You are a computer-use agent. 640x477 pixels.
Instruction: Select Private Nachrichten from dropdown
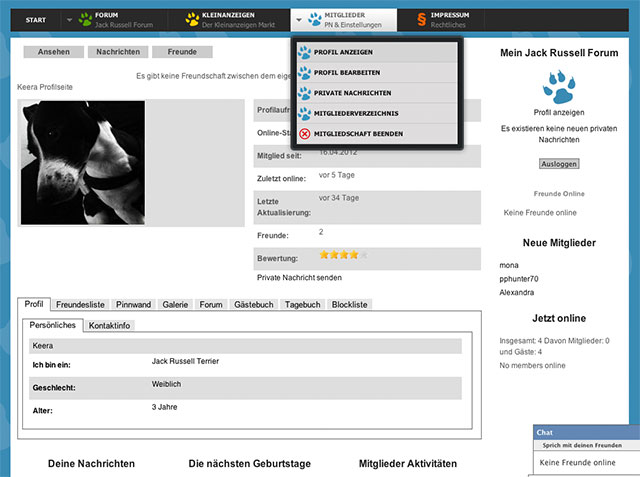[x=377, y=93]
